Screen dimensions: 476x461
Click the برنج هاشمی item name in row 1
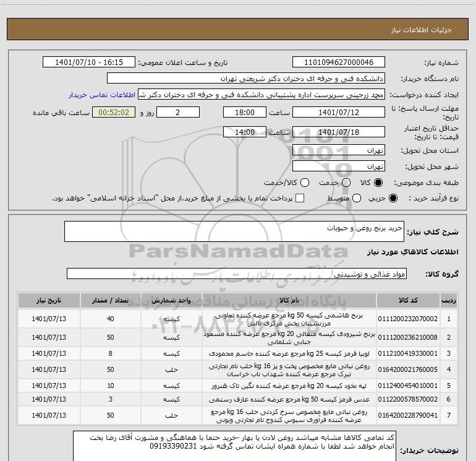(289, 319)
